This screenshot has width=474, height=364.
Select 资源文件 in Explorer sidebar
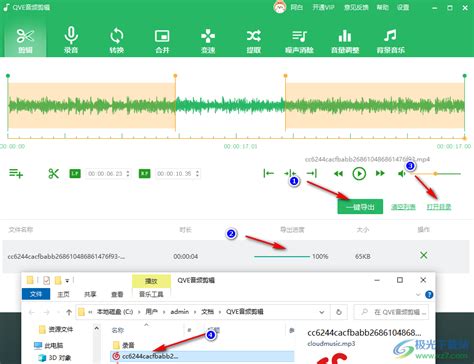(x=56, y=329)
